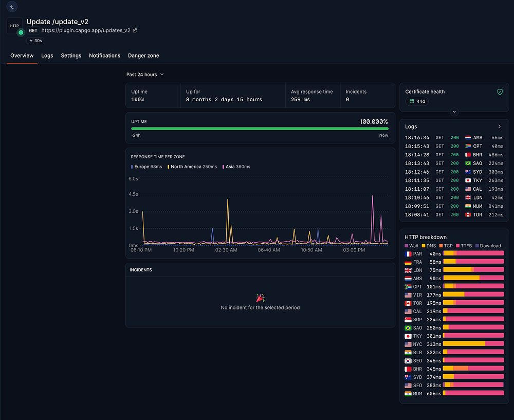Open full logs via the chevron arrow
Viewport: 514px width, 420px height.
tap(499, 126)
